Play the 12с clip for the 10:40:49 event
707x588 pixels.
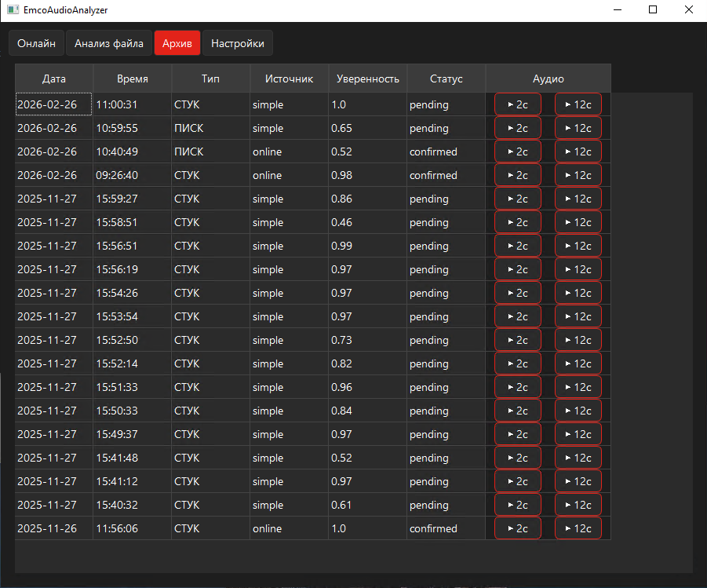(578, 152)
